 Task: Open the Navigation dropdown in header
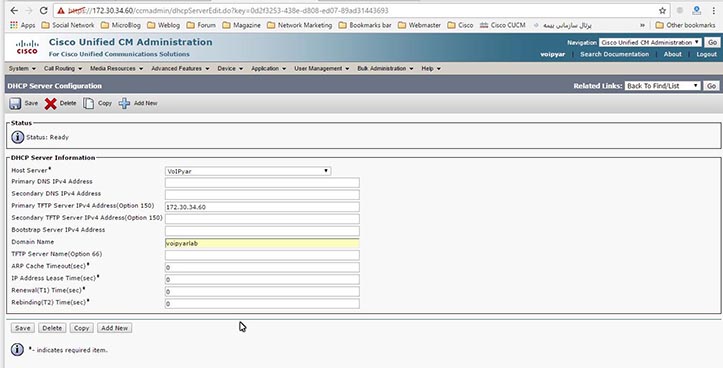point(650,42)
